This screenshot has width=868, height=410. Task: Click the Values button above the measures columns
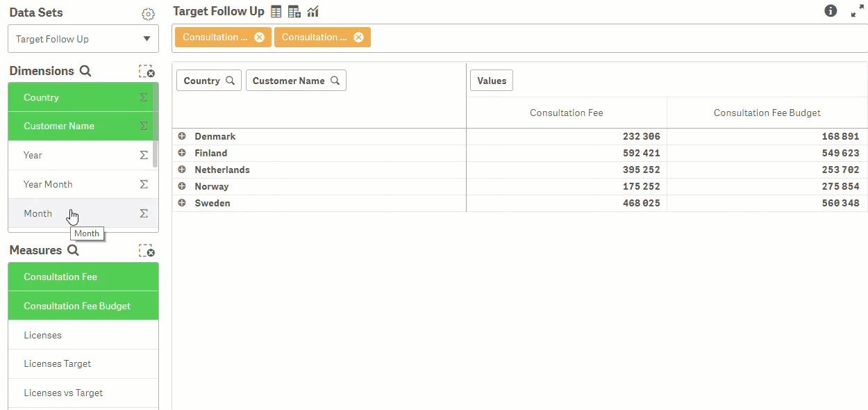click(x=491, y=80)
